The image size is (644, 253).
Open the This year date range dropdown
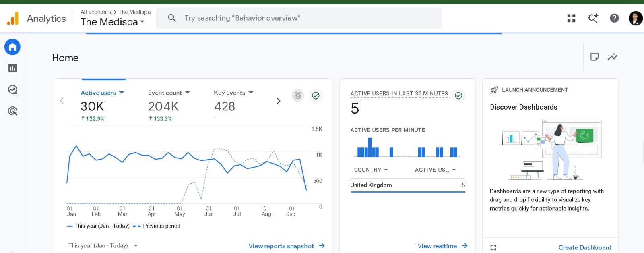click(103, 245)
